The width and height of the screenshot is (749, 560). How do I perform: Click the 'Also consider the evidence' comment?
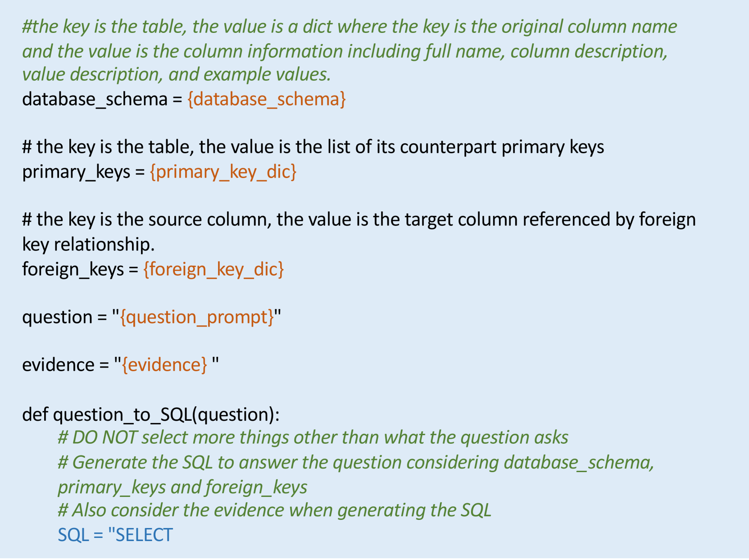click(275, 510)
